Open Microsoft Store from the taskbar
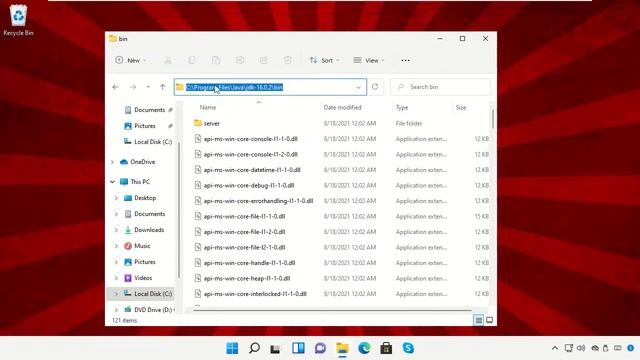 coord(386,348)
